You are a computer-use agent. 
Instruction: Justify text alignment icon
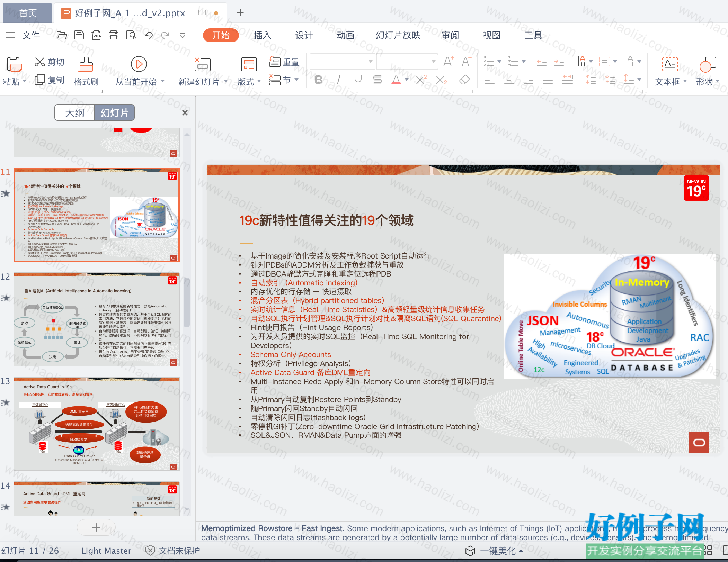pos(548,80)
